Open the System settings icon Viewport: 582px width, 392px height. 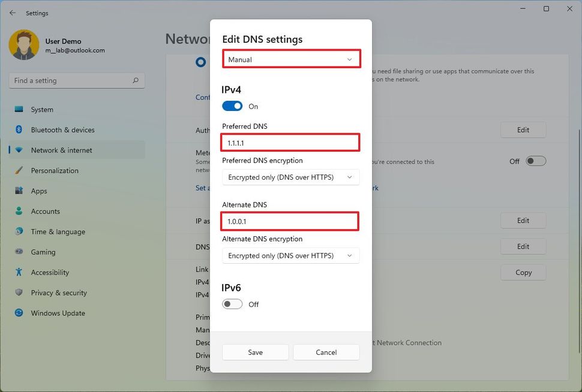[x=19, y=109]
